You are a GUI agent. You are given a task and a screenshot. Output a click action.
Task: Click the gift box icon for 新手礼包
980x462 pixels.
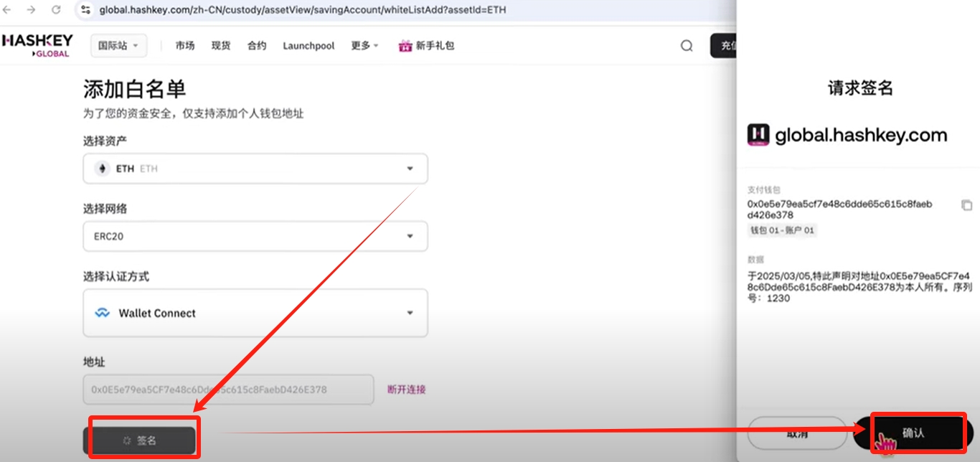tap(405, 45)
